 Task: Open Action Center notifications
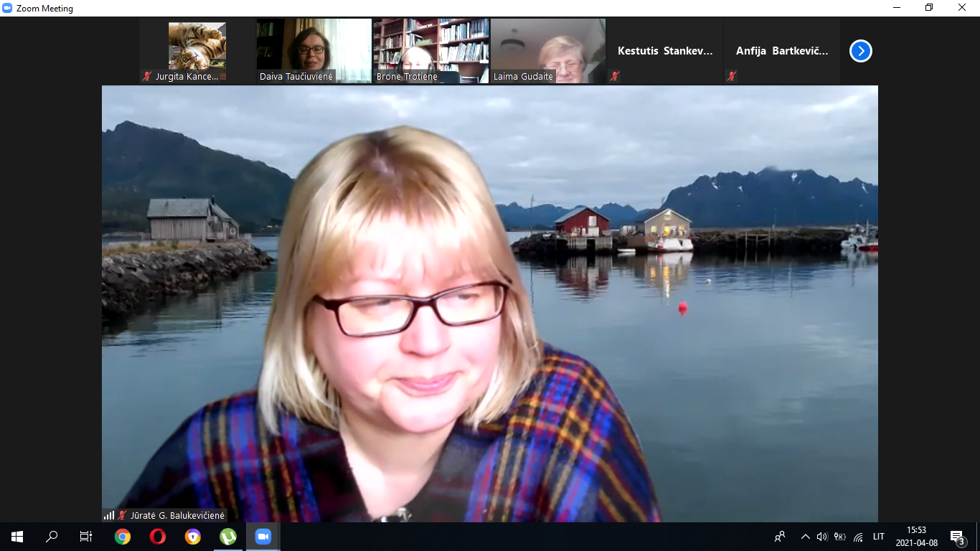(x=957, y=537)
